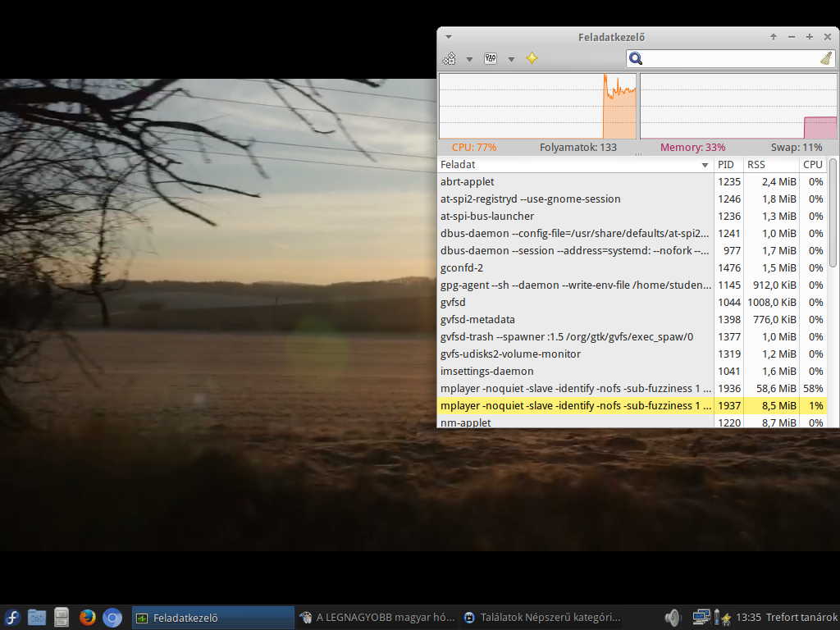Click the memory usage graph
Screen dimensions: 840x630
pos(738,106)
